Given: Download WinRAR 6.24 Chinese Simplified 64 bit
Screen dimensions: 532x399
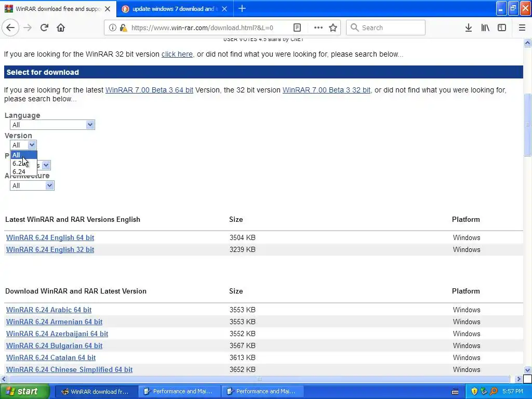Looking at the screenshot, I should click(x=69, y=369).
